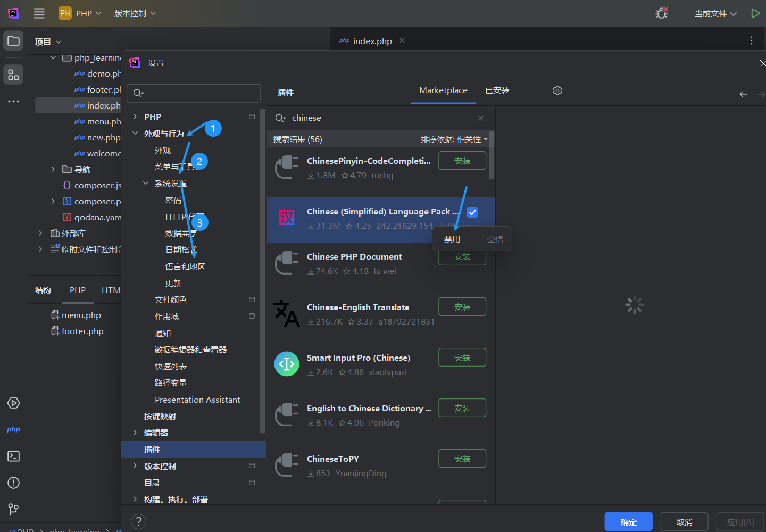766x532 pixels.
Task: Install the Smart Input Pro plugin
Action: click(462, 358)
